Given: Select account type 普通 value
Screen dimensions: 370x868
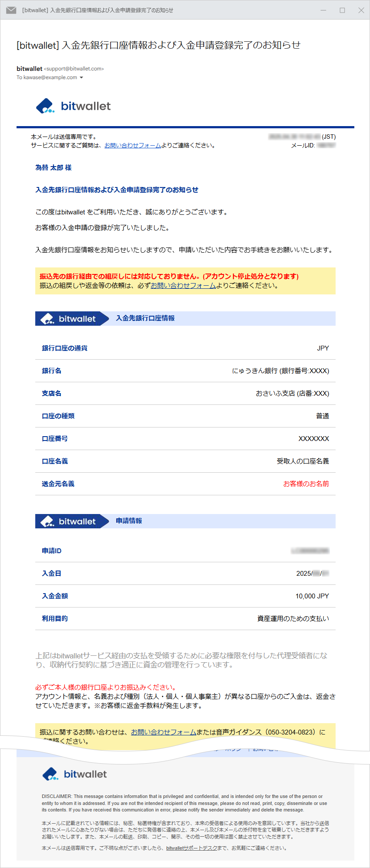Looking at the screenshot, I should coord(323,416).
